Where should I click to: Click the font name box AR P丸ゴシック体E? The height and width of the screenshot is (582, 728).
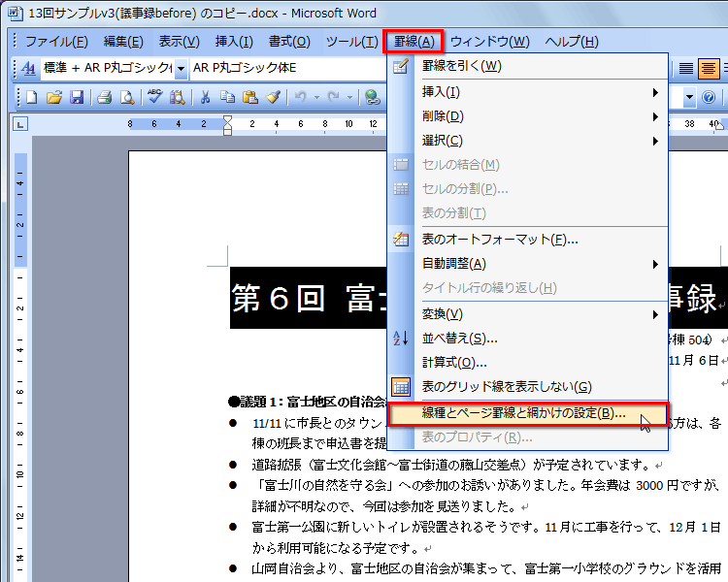tap(288, 68)
